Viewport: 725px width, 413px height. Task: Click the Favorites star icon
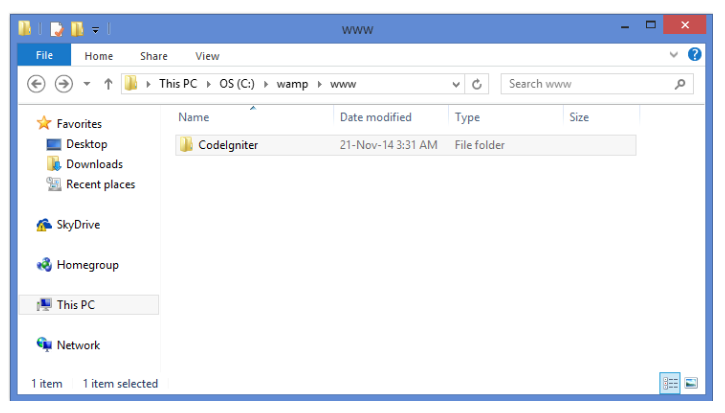[x=44, y=123]
